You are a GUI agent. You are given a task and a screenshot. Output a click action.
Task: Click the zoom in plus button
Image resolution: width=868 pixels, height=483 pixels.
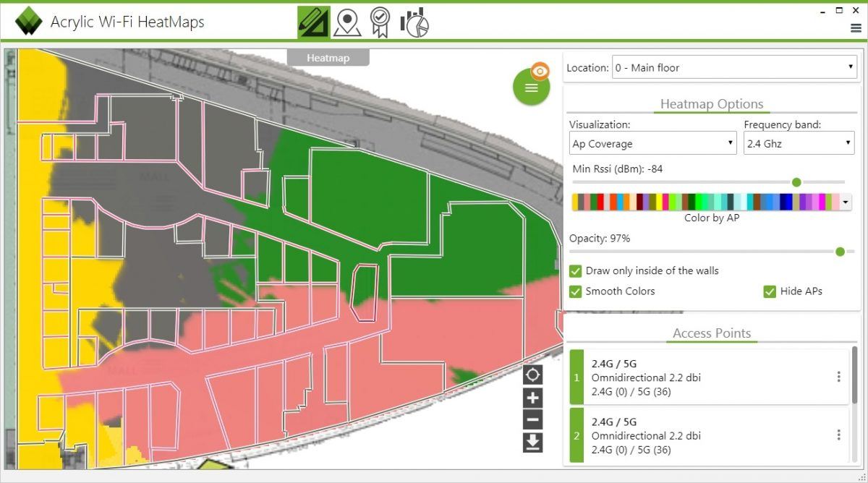(532, 397)
